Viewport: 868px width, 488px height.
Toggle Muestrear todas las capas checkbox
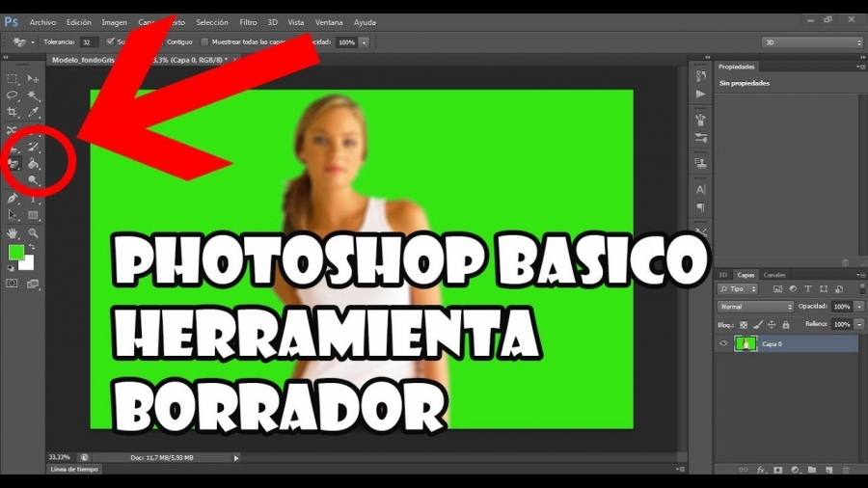pos(204,42)
